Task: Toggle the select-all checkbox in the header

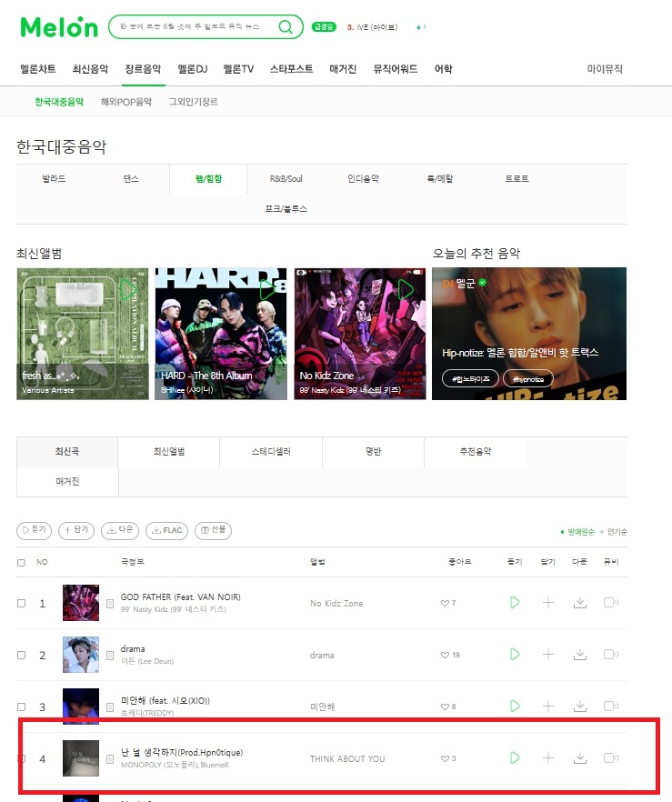Action: coord(22,563)
